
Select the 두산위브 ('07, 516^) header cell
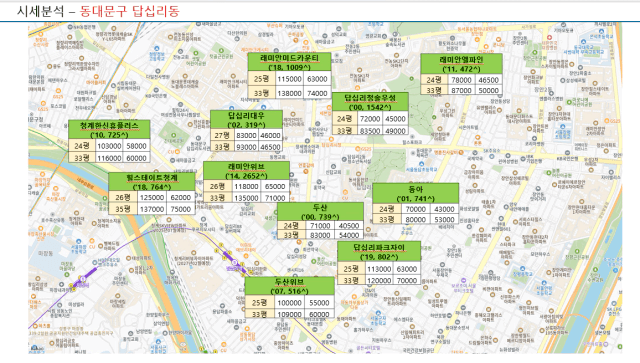tap(289, 286)
